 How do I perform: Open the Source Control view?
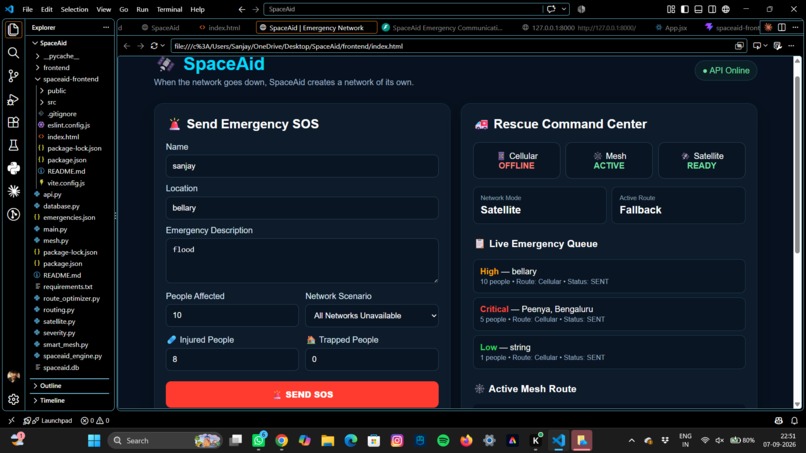coord(13,76)
